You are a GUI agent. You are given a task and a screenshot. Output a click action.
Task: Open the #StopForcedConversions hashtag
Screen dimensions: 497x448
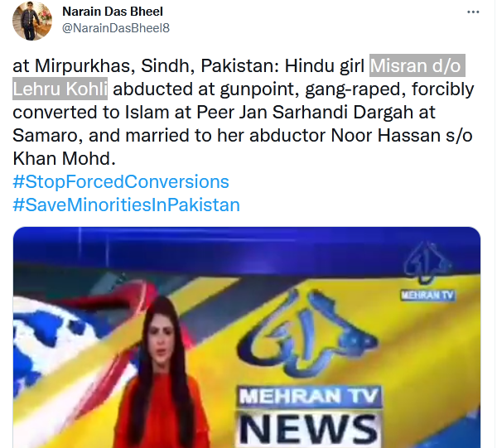click(x=121, y=182)
